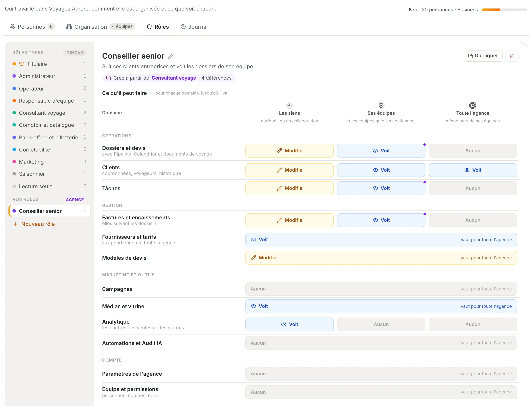Open Paramètres de l'agence permission bar
The image size is (532, 406).
pyautogui.click(x=381, y=374)
